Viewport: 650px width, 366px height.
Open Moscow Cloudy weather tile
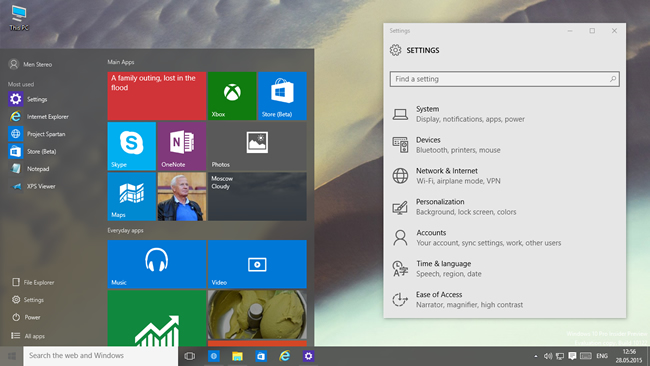coord(257,196)
